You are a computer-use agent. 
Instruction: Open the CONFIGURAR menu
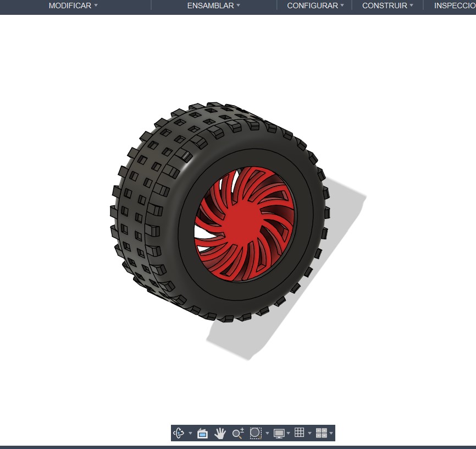tap(316, 6)
